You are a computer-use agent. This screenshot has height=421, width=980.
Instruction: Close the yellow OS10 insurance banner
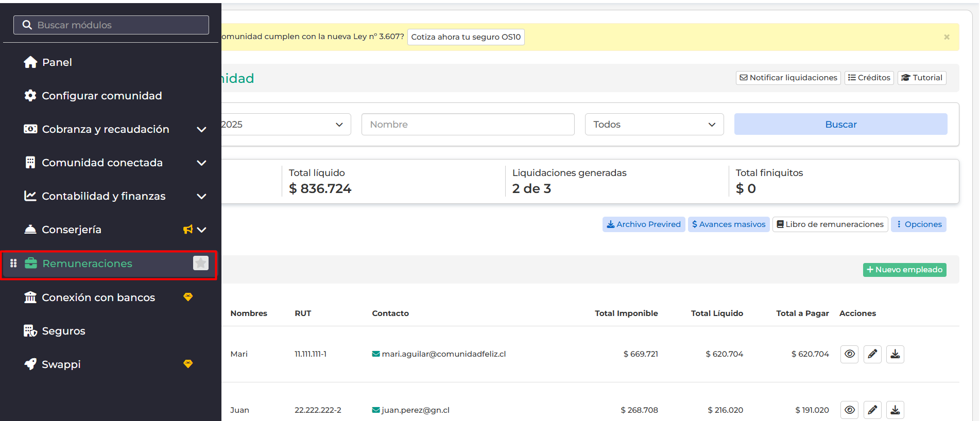pos(947,37)
